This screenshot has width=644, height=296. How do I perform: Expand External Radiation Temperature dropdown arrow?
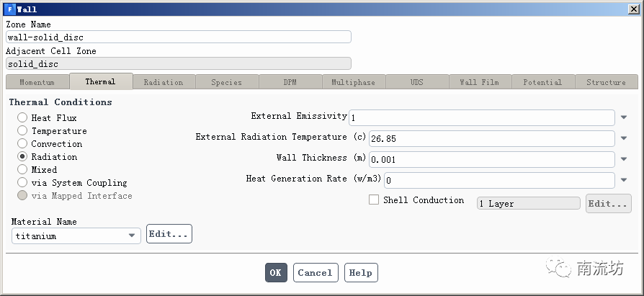(x=624, y=138)
